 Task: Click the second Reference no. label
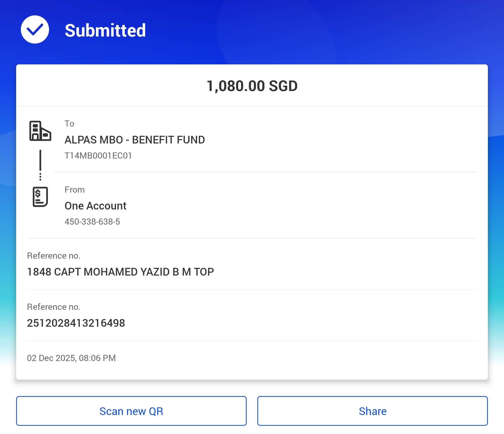pyautogui.click(x=54, y=307)
